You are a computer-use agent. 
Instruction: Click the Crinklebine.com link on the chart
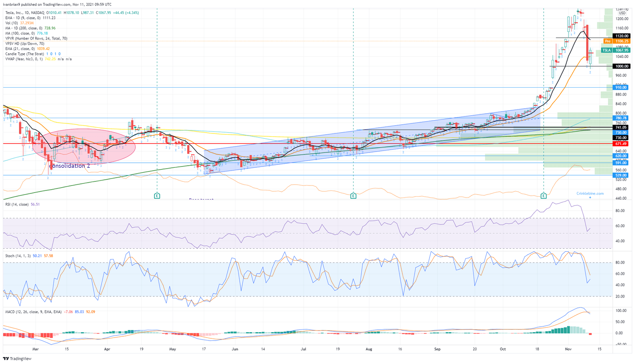[x=590, y=193]
